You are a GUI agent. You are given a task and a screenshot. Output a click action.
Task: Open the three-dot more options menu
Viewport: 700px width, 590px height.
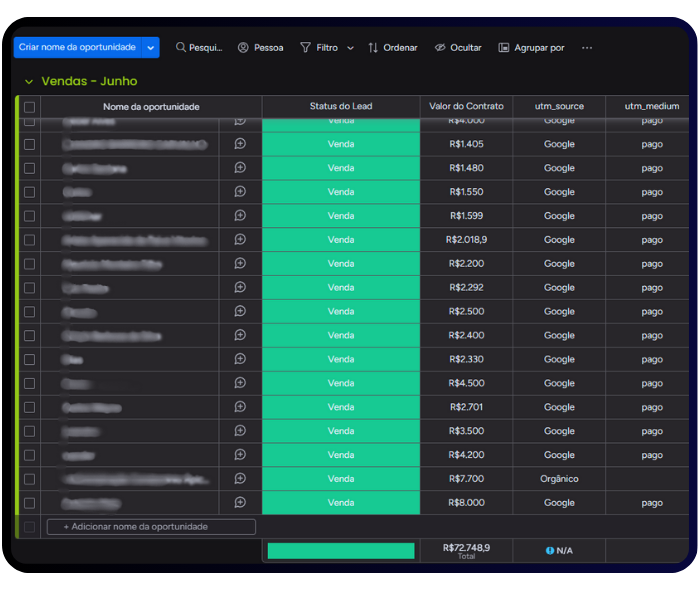coord(587,48)
